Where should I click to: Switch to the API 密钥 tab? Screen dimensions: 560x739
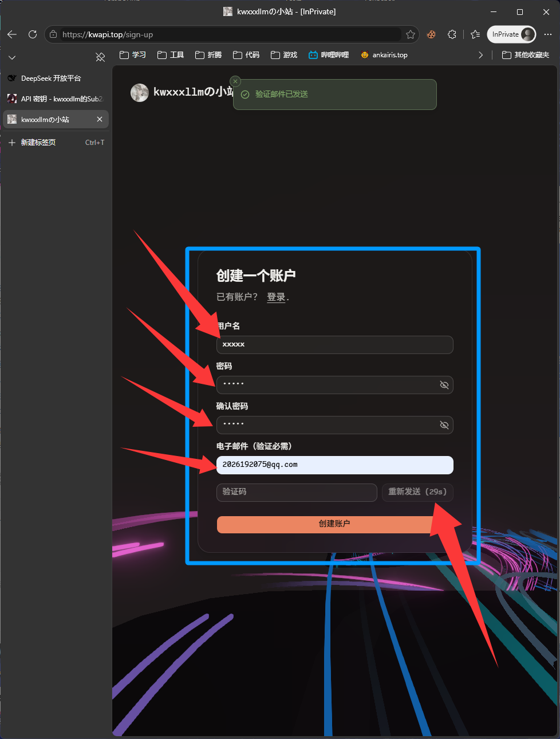[56, 99]
